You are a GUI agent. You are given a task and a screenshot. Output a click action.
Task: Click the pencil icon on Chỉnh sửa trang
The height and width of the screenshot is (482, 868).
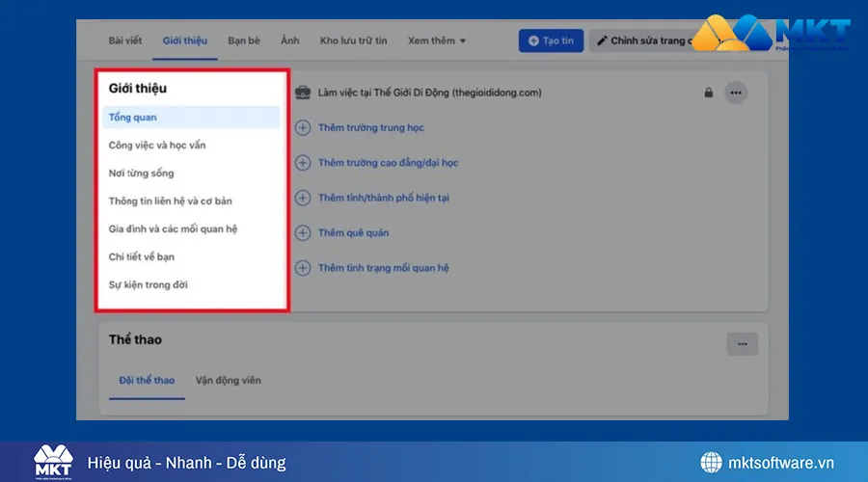[602, 40]
